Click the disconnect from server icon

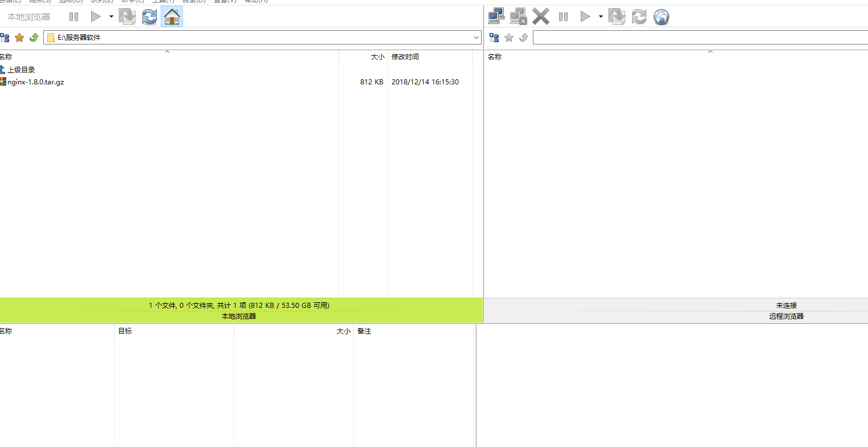[518, 16]
